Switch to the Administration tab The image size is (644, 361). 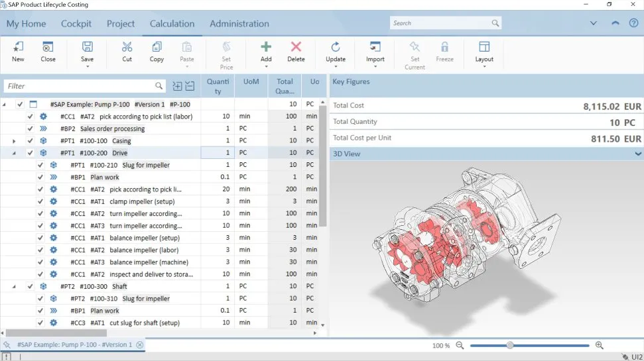(239, 24)
